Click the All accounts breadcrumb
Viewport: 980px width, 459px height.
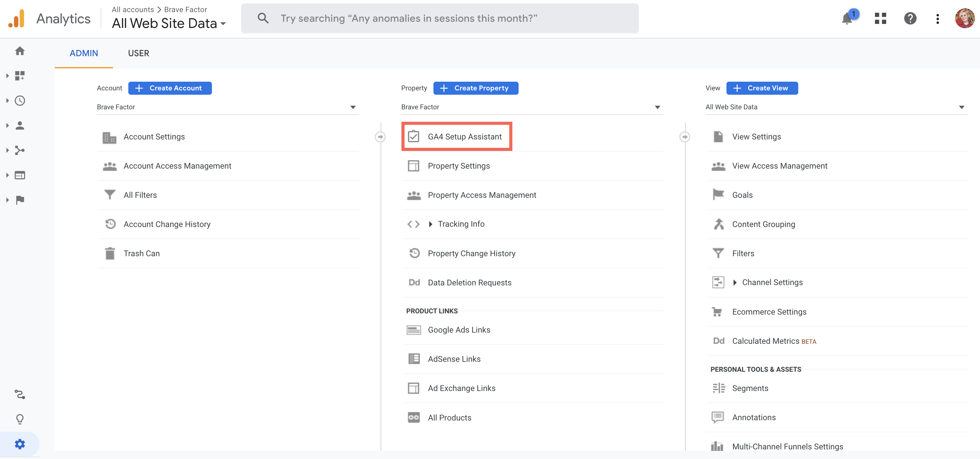[133, 10]
